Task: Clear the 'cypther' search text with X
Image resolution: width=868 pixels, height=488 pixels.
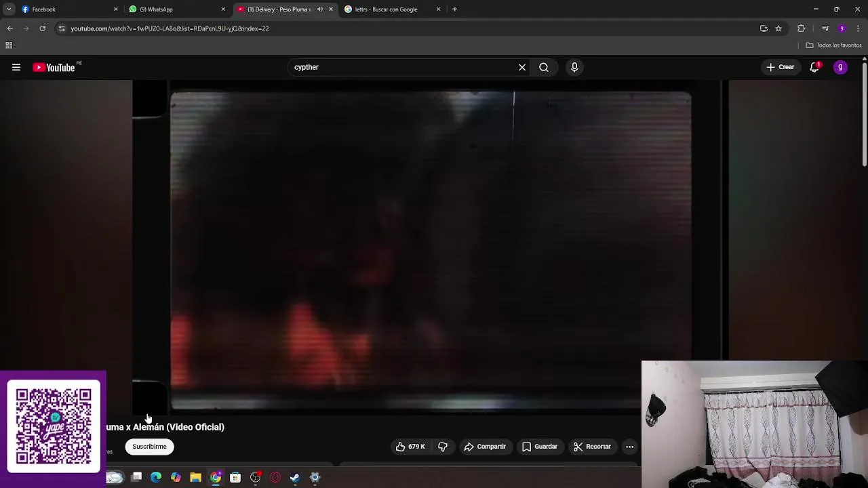Action: click(x=522, y=67)
